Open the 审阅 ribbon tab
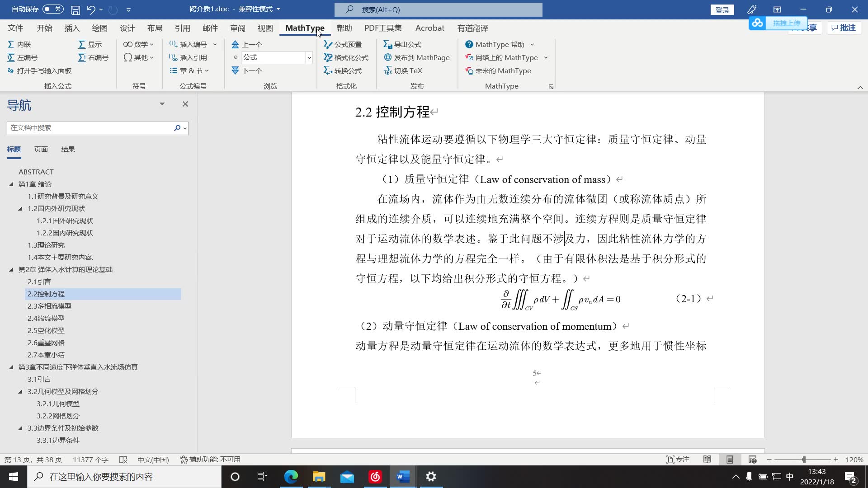Viewport: 868px width, 488px height. click(237, 28)
